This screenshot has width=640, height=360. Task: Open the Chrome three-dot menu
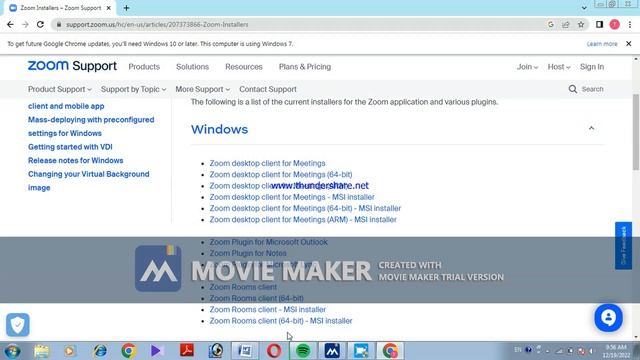point(630,24)
